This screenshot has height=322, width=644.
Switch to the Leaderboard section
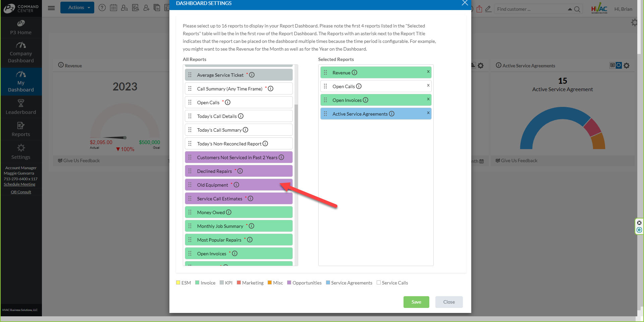pos(21,107)
